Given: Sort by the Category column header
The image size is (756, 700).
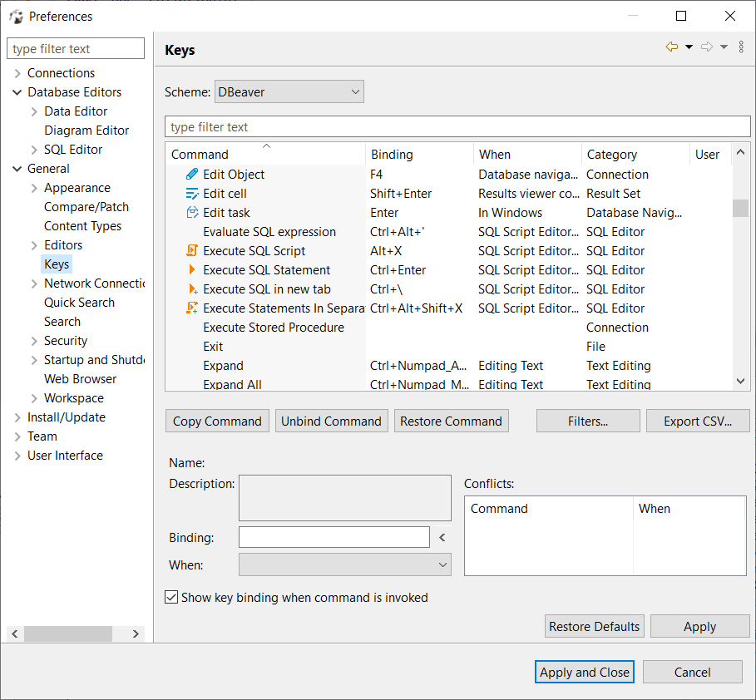Looking at the screenshot, I should click(635, 155).
